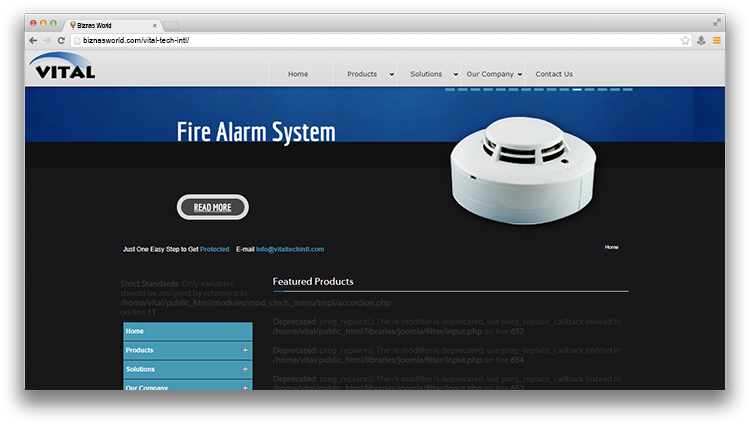
Task: Reload the page with the refresh icon
Action: point(62,40)
